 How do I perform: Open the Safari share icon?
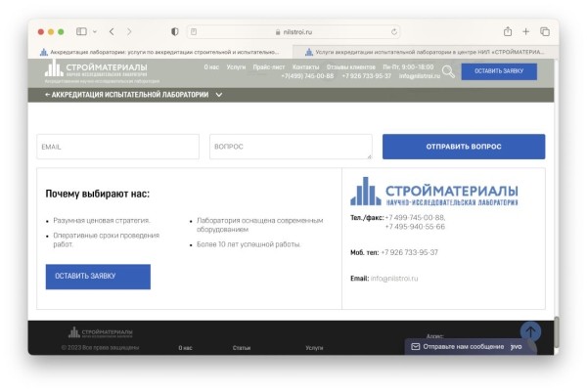508,31
